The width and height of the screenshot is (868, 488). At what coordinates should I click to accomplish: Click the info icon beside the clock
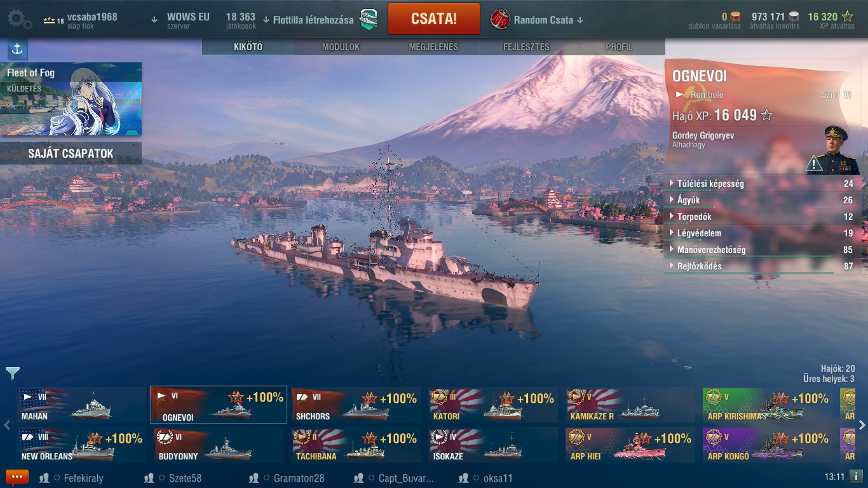856,476
